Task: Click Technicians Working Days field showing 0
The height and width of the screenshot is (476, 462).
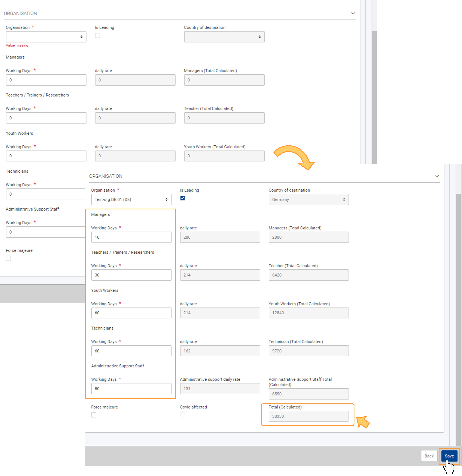Action: pos(46,194)
